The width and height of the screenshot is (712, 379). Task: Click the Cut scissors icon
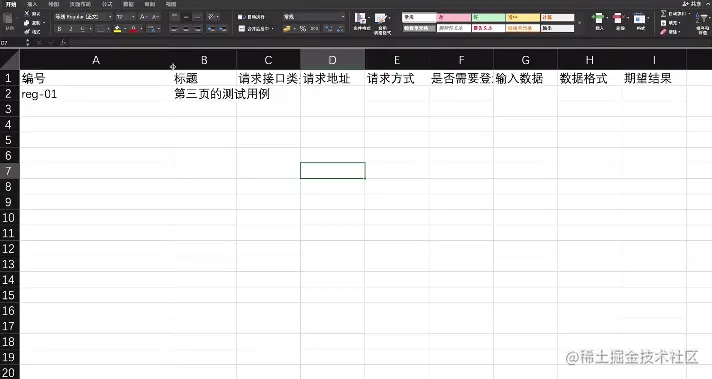click(x=27, y=14)
